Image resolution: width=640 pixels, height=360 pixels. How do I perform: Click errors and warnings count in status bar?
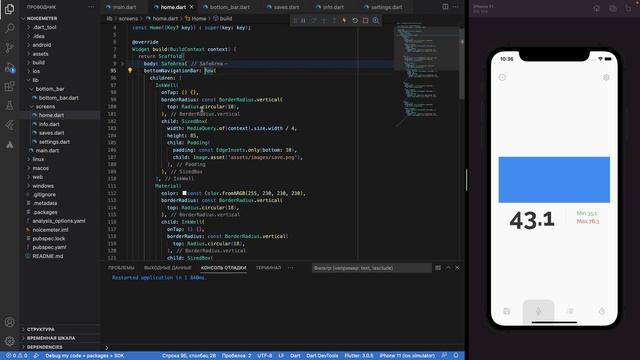pos(16,356)
